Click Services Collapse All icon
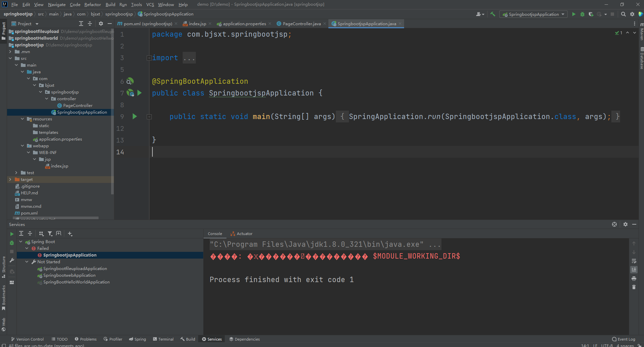The width and height of the screenshot is (644, 347). tap(30, 233)
